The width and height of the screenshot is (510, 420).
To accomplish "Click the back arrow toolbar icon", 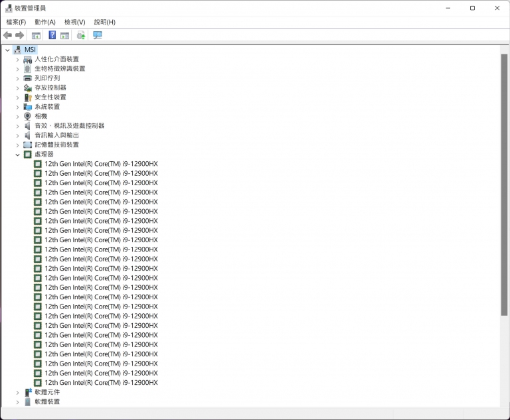I will pyautogui.click(x=7, y=35).
